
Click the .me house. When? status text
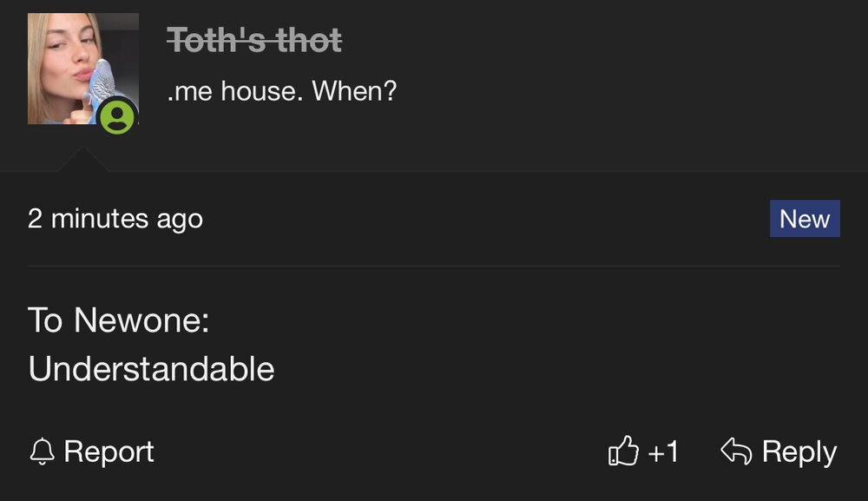point(282,91)
